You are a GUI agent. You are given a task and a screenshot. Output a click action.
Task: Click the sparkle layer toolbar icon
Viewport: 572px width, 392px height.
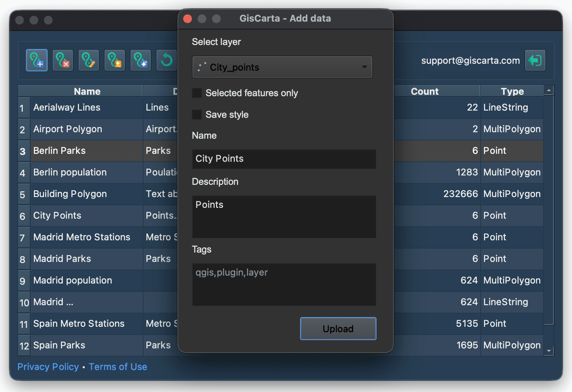pos(141,60)
